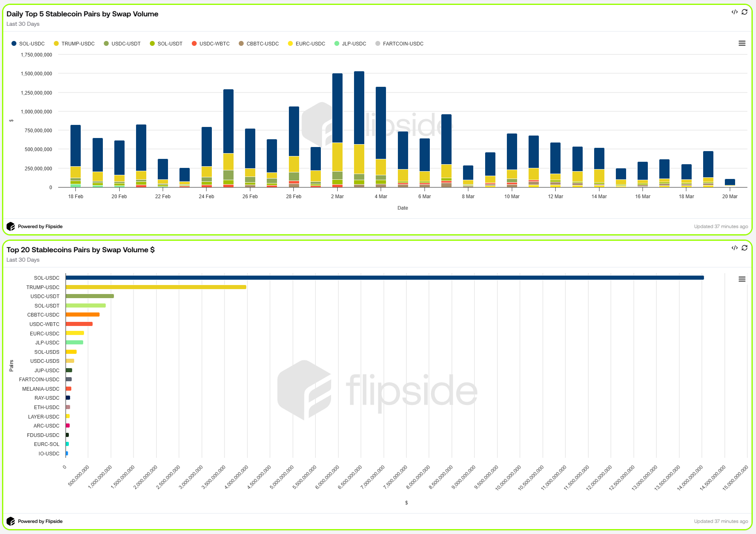Click Powered by Flipside link in bottom panel
Screen dimensions: 756x534
click(40, 521)
